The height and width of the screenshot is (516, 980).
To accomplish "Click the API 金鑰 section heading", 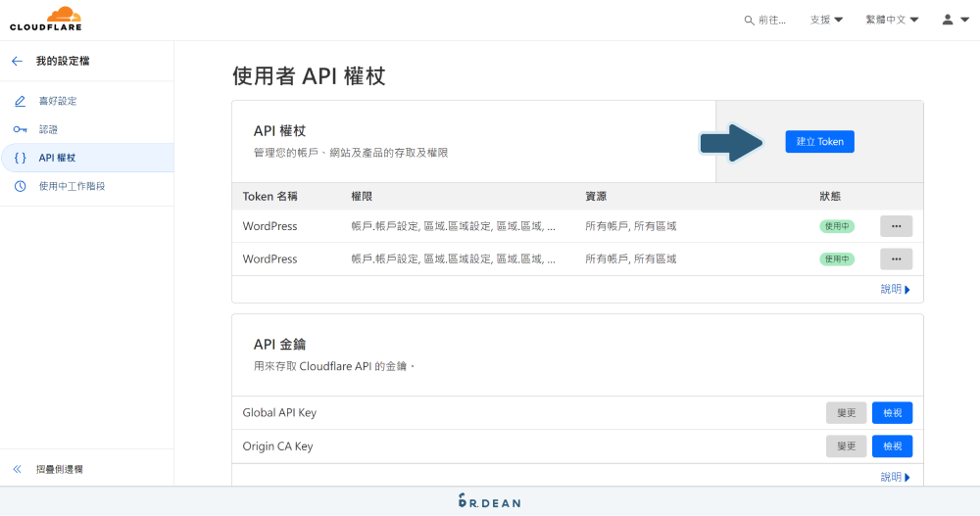I will [x=279, y=345].
